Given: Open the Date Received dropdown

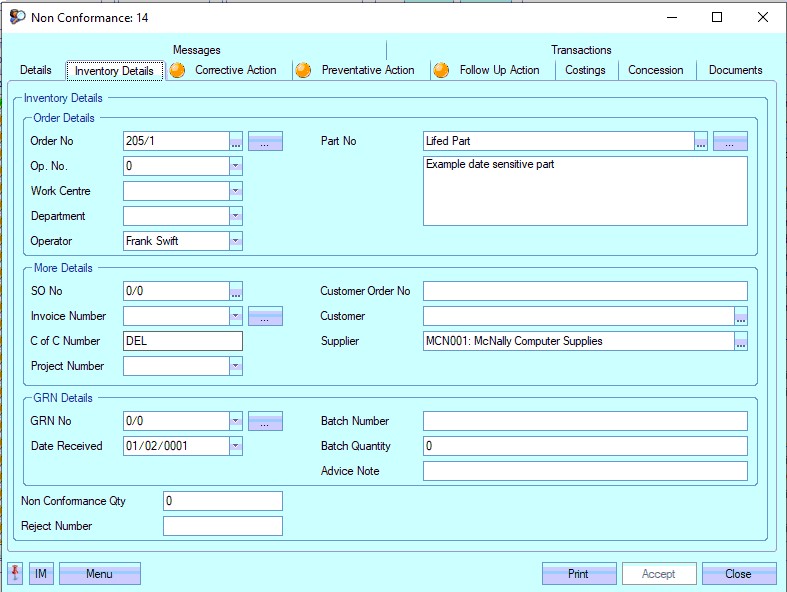Looking at the screenshot, I should pos(235,446).
